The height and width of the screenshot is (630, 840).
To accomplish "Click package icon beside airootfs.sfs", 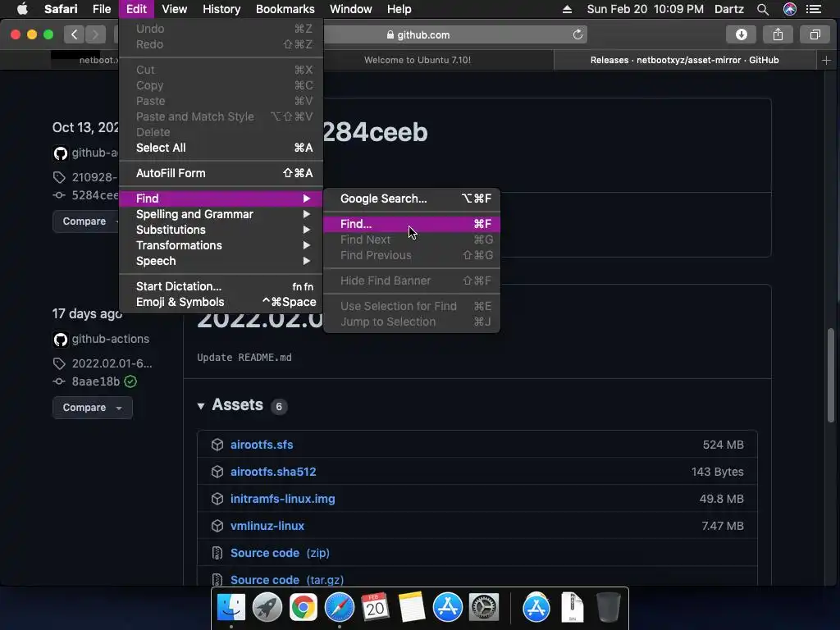I will 217,445.
